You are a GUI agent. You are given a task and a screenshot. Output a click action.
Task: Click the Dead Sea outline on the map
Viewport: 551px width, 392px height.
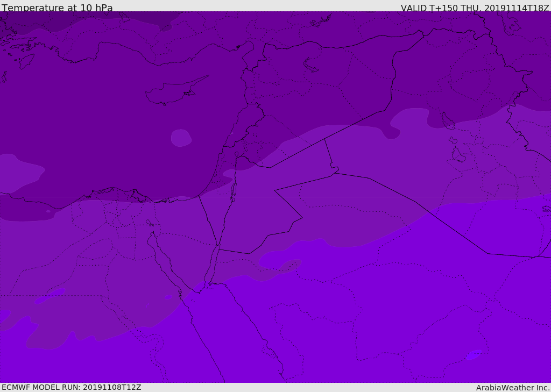pos(234,191)
